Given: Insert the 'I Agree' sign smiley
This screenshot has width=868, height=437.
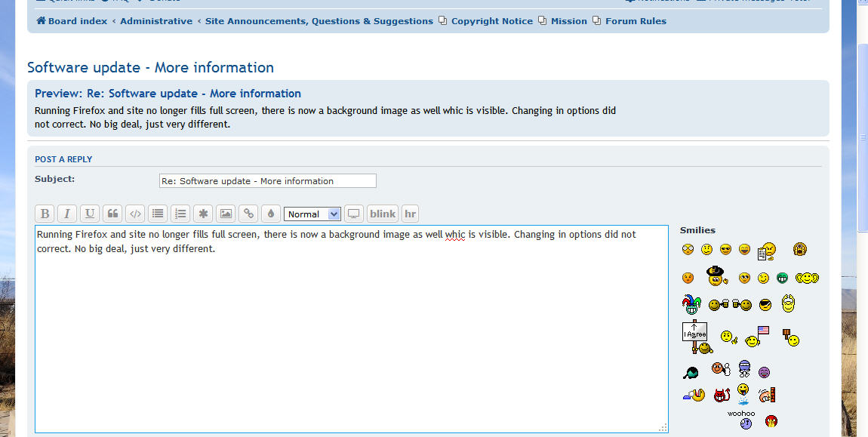Looking at the screenshot, I should (696, 337).
